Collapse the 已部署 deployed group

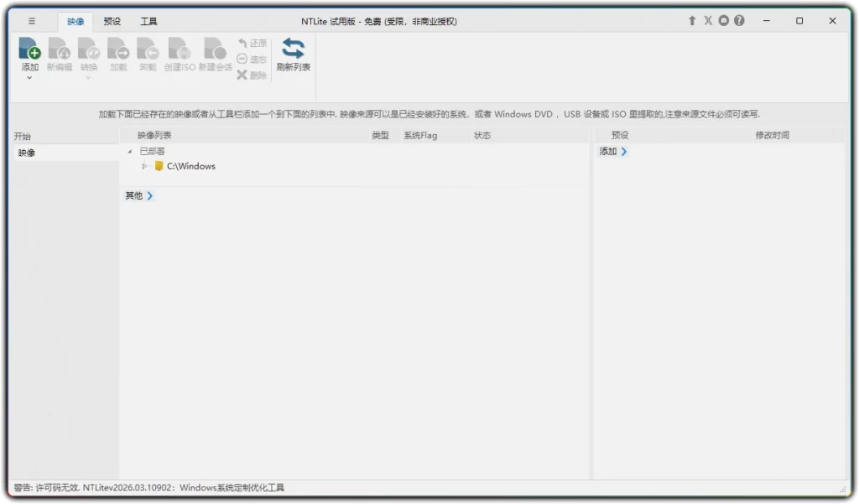pyautogui.click(x=129, y=151)
